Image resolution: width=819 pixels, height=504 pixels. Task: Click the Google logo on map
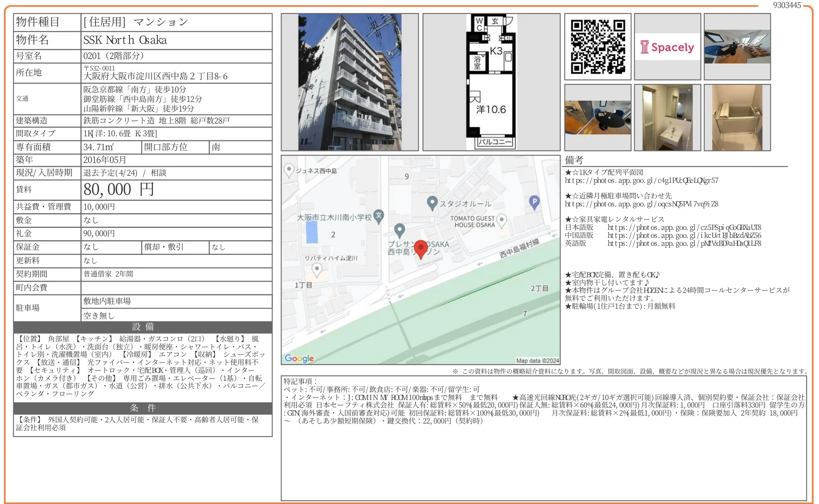click(x=300, y=358)
